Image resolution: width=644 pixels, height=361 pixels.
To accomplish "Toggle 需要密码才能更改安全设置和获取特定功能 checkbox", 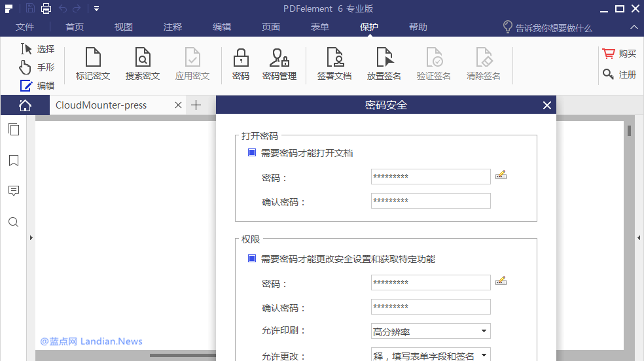I will tap(252, 258).
